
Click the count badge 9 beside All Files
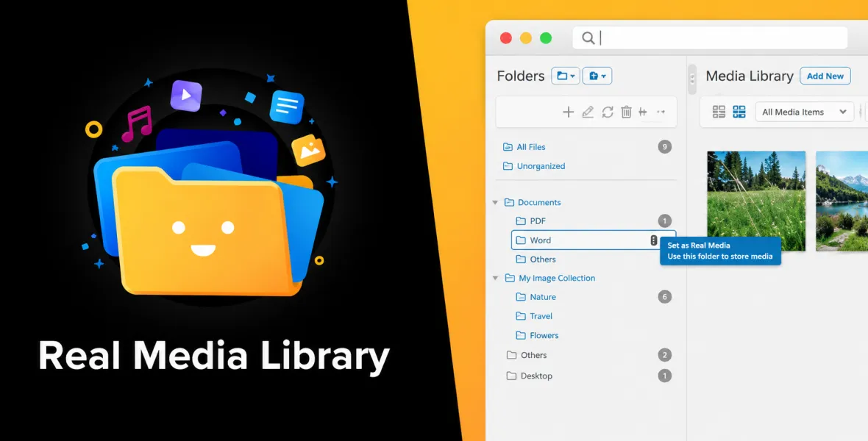click(x=665, y=146)
